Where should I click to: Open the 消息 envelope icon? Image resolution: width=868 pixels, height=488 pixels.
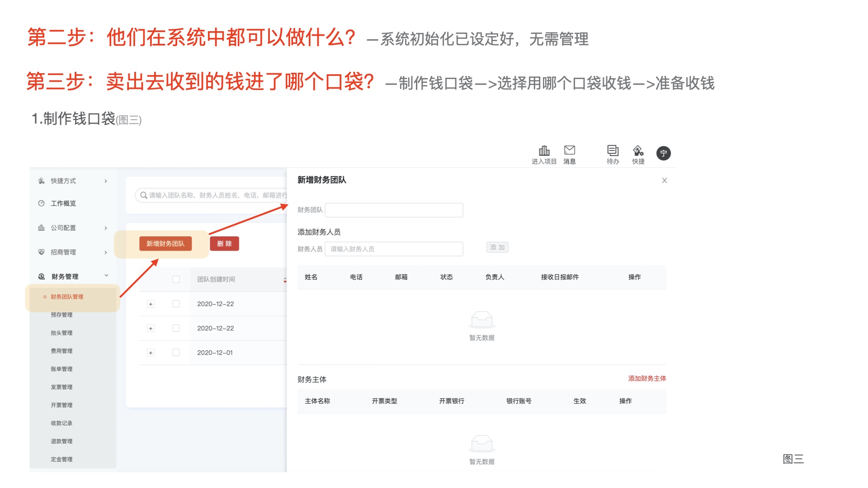(x=569, y=150)
